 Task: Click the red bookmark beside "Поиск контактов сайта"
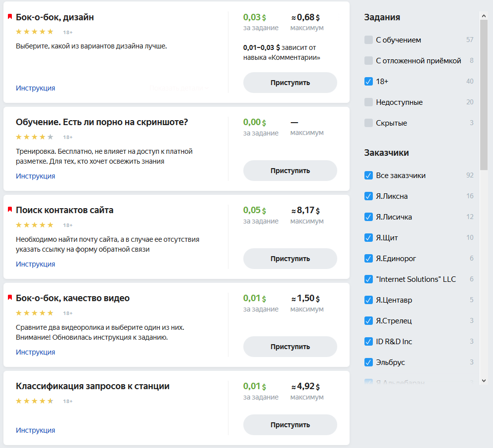pos(10,210)
